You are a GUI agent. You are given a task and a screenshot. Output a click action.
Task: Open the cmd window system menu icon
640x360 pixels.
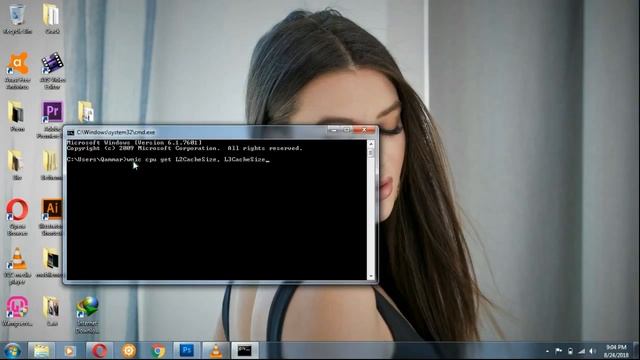point(71,132)
